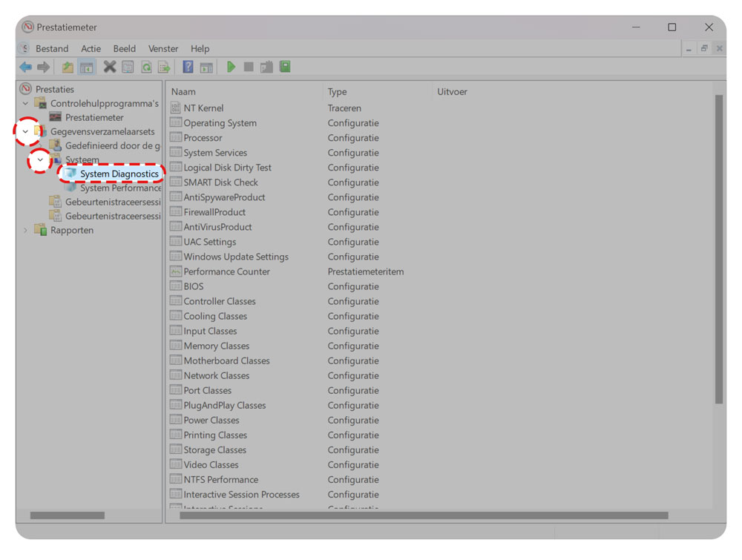Click the Stop square toolbar icon
742x560 pixels.
tap(249, 67)
